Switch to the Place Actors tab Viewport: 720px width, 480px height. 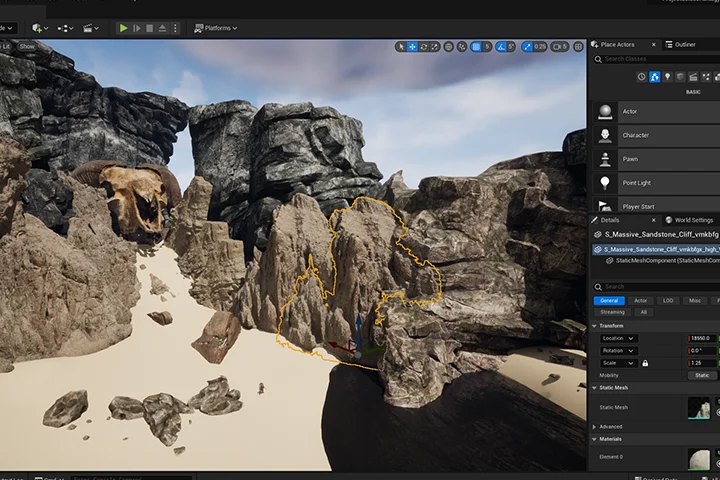click(x=617, y=45)
